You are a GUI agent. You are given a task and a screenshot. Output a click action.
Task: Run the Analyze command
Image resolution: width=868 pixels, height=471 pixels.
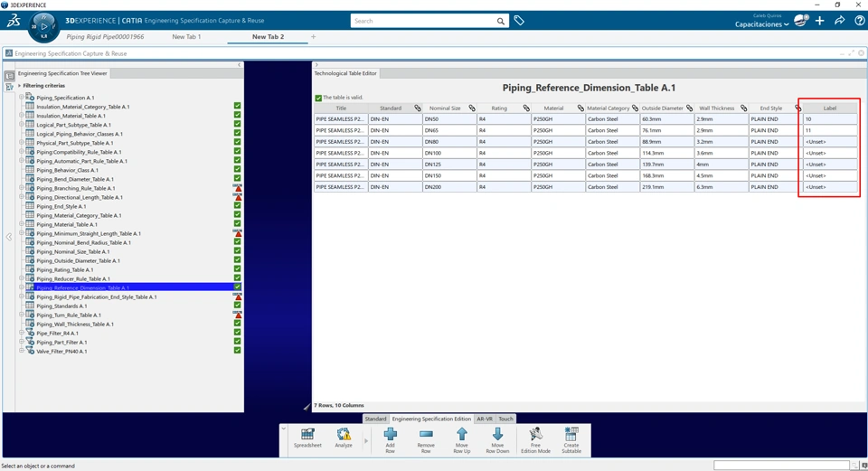344,438
